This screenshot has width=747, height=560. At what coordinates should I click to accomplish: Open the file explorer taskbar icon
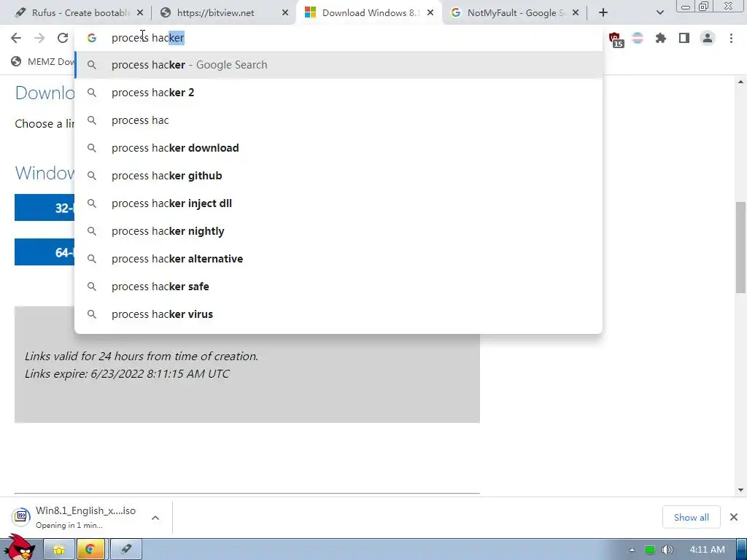pos(59,550)
